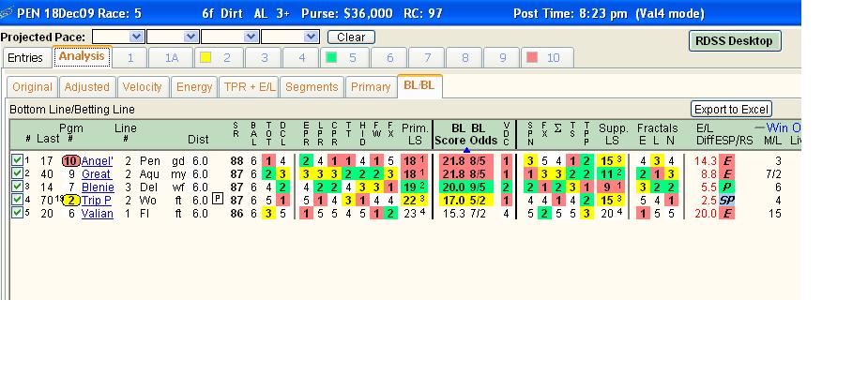The width and height of the screenshot is (868, 375).
Task: Open horse tab 4
Action: pos(302,57)
